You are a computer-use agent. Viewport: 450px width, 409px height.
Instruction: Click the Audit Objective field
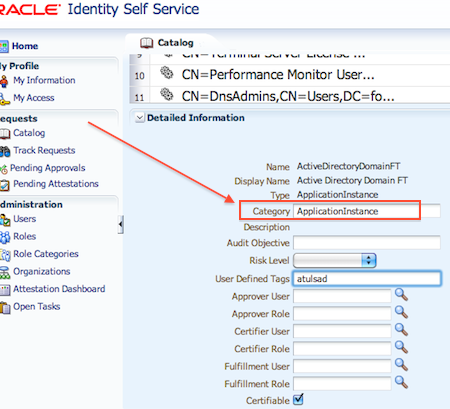[367, 243]
